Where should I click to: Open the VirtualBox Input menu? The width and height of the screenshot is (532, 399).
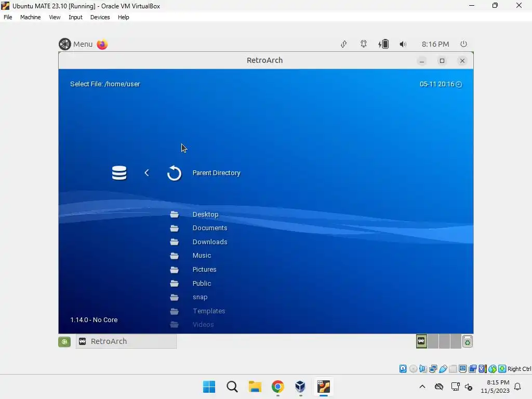pyautogui.click(x=75, y=17)
